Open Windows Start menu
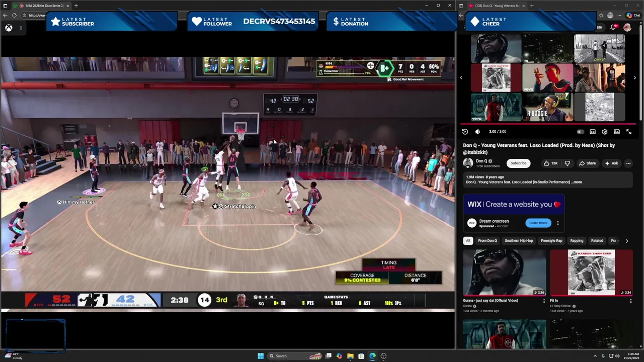The width and height of the screenshot is (644, 362). coord(261,356)
